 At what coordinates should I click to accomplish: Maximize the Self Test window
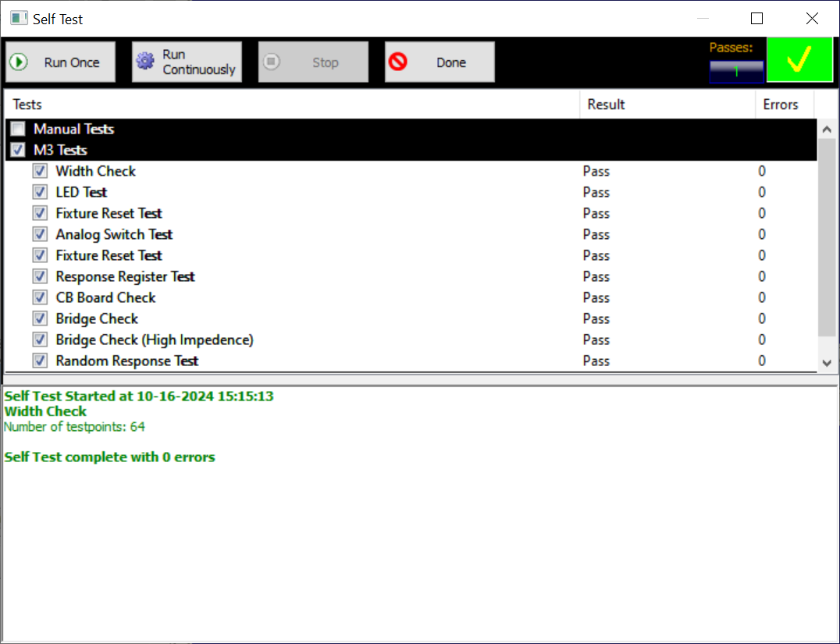coord(756,18)
